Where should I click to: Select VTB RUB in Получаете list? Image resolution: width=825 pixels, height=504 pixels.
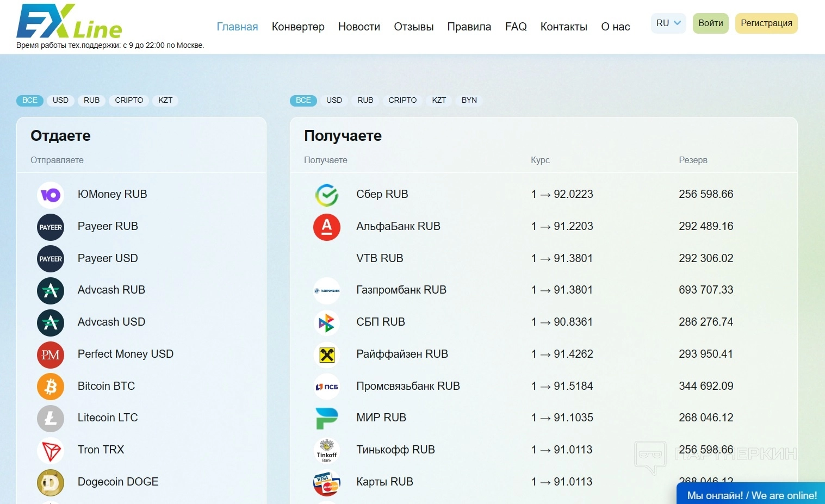380,258
